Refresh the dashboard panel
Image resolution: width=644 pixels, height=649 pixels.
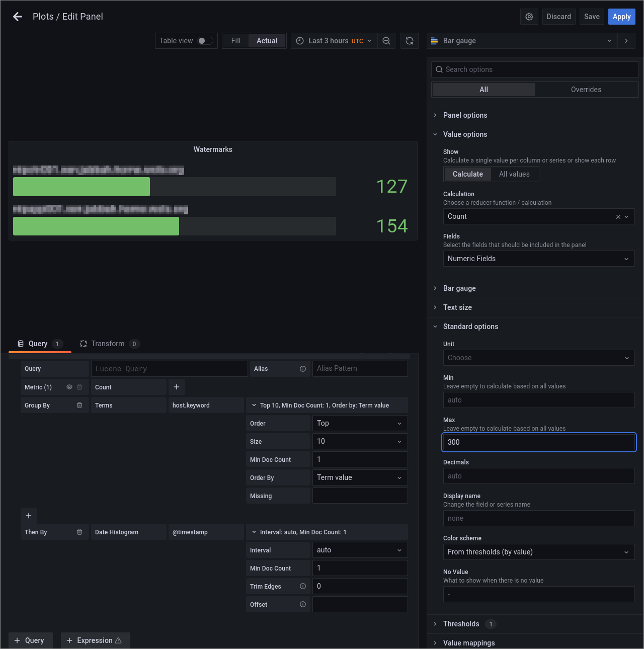[410, 41]
